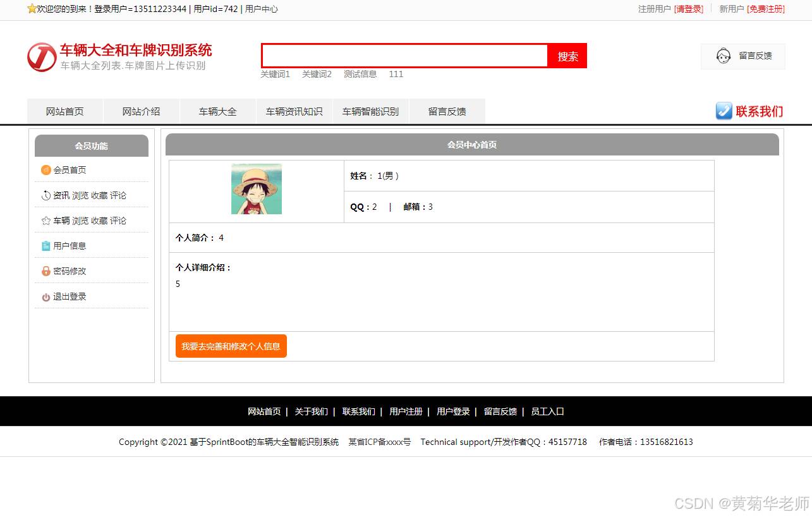Open the 车辆大全 navigation tab
812x517 pixels.
(x=217, y=111)
